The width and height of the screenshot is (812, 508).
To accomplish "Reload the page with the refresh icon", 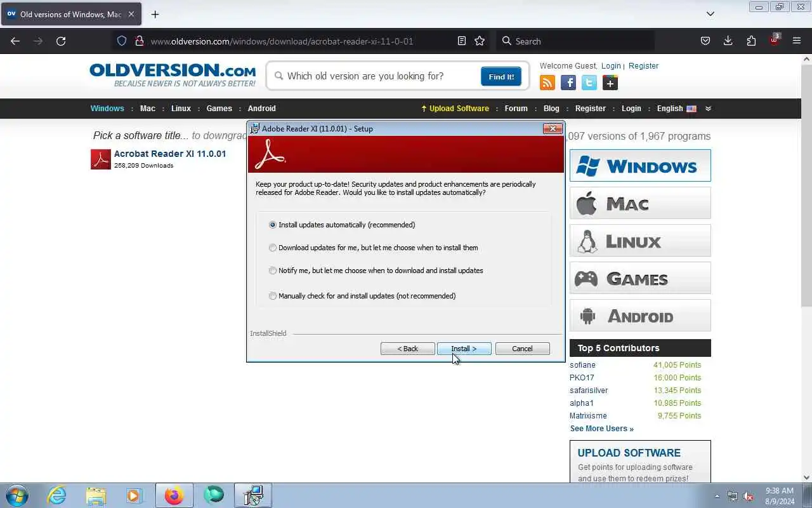I will pos(61,41).
